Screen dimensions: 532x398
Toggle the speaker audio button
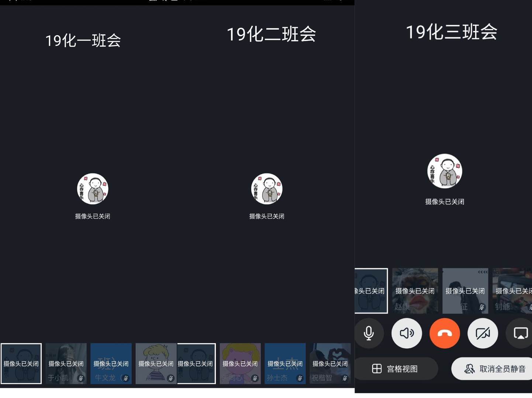[407, 333]
